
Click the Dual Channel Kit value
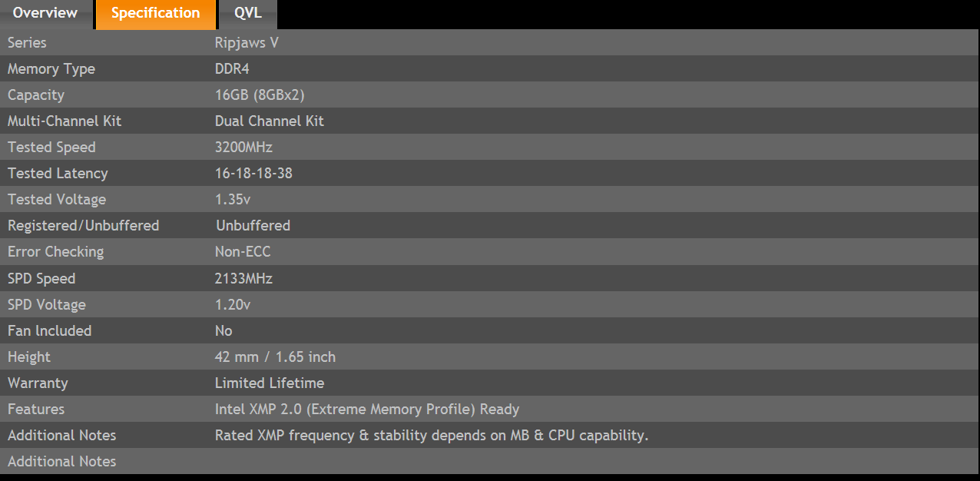point(270,121)
